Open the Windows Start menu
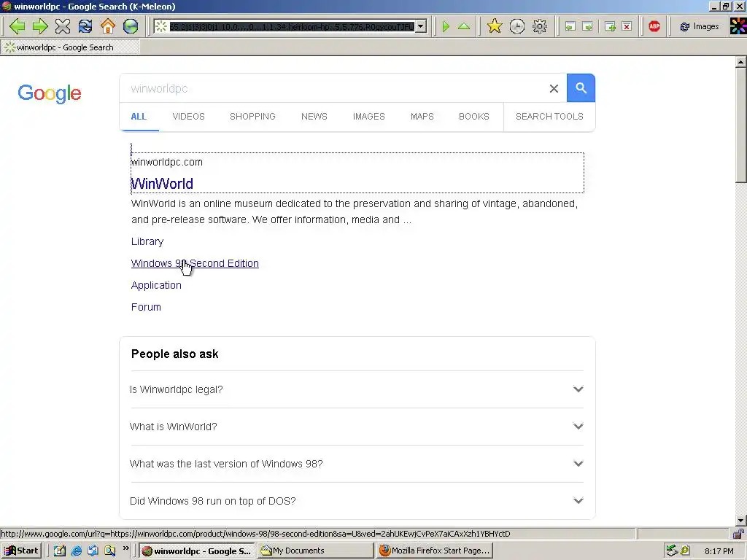Viewport: 747px width, 560px height. pos(21,551)
